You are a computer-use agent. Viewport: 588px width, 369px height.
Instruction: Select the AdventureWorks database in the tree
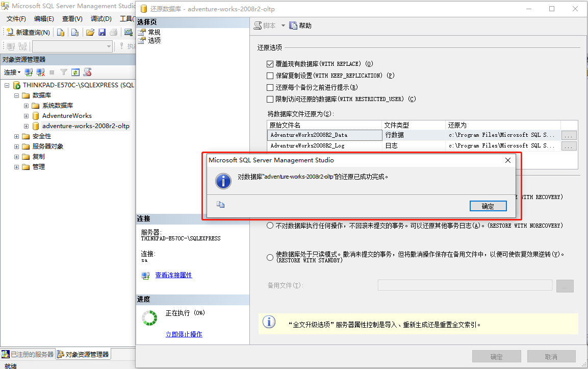(67, 116)
